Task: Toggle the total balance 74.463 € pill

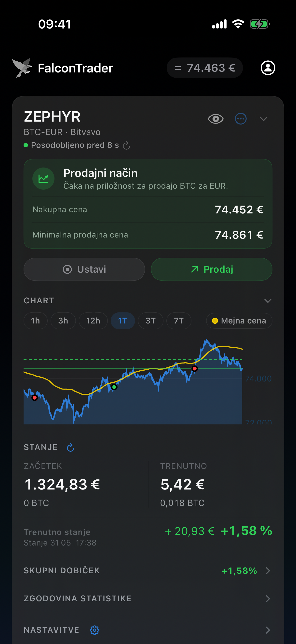Action: 205,68
